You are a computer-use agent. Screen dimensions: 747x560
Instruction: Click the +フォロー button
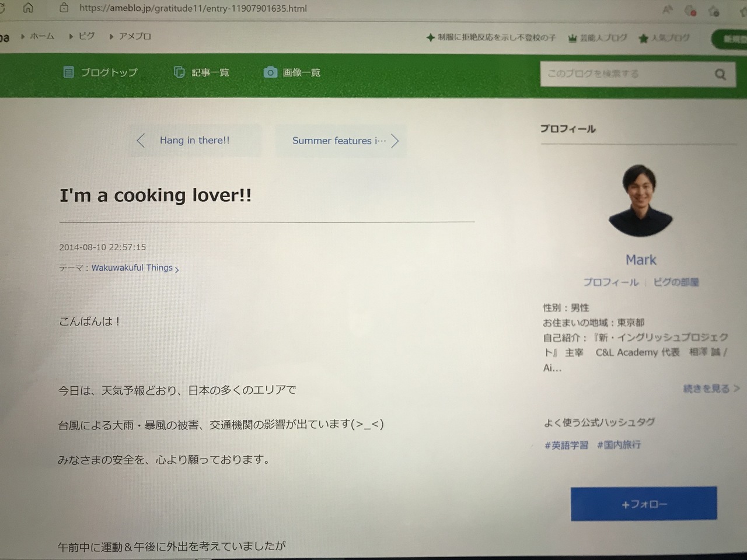[x=644, y=503]
